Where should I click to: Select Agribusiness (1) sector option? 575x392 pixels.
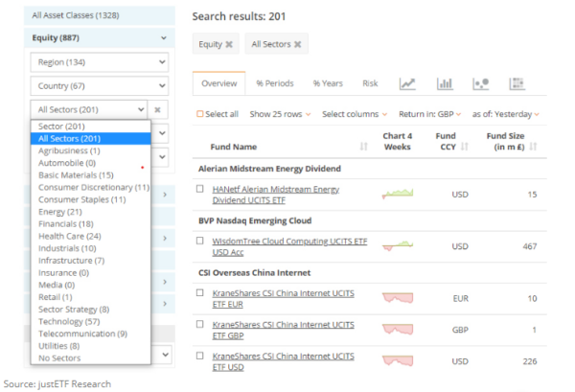pos(91,150)
